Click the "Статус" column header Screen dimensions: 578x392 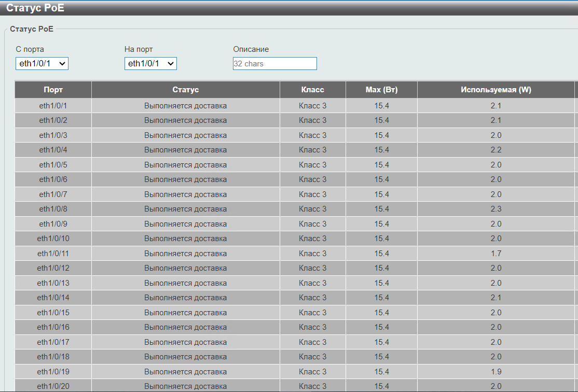(186, 90)
